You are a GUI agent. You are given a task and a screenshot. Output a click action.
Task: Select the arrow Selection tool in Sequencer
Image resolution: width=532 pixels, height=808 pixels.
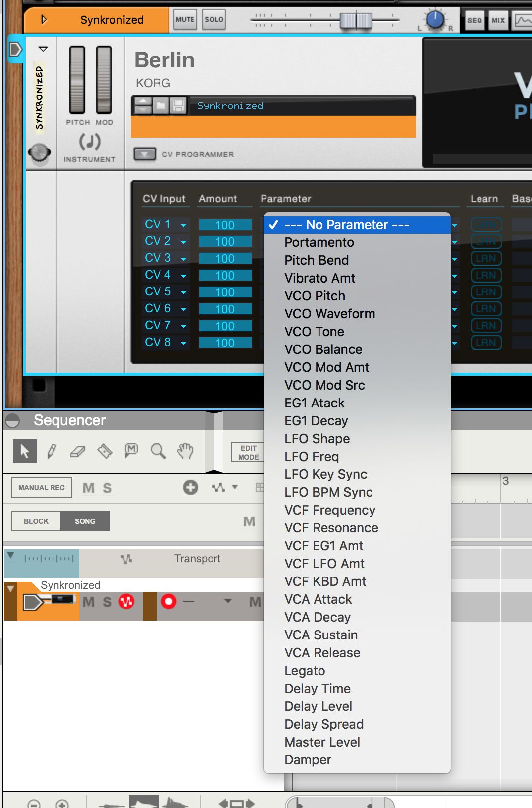[25, 451]
